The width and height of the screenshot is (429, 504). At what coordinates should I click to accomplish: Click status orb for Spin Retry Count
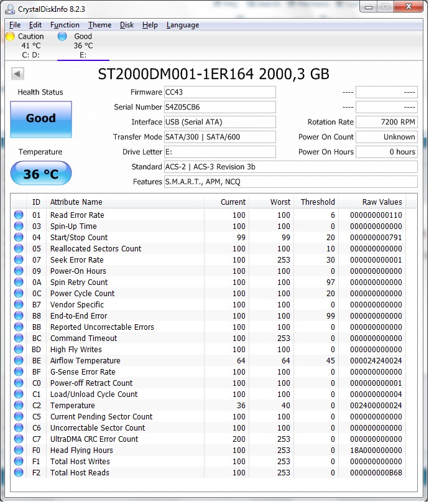coord(19,282)
